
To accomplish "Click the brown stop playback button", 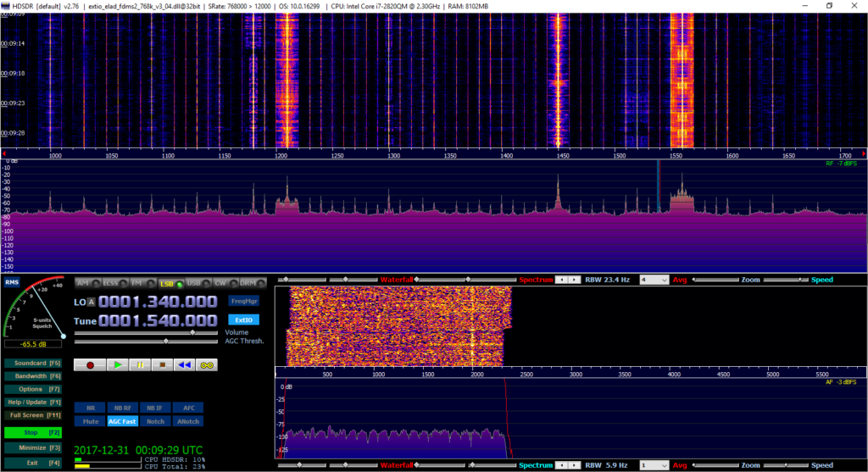I will (162, 365).
